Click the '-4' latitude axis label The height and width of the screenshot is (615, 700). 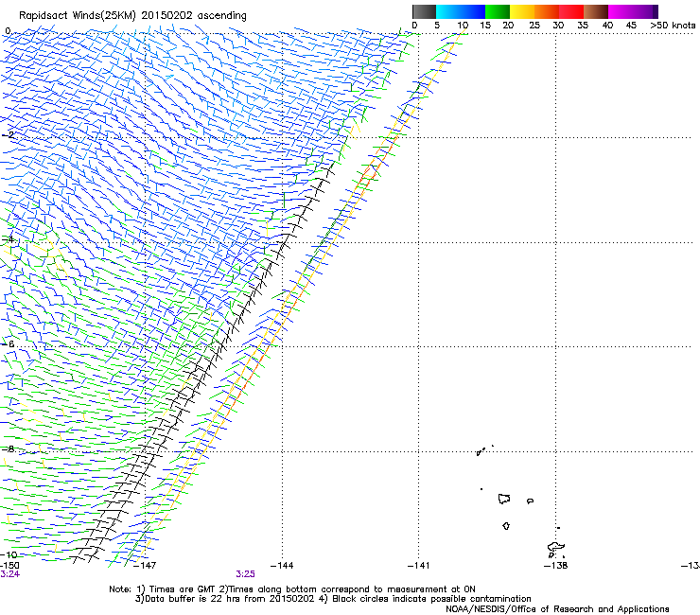point(9,239)
